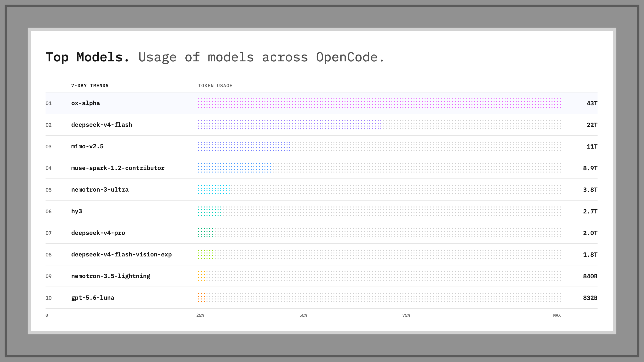Click rank number 10

pyautogui.click(x=49, y=298)
